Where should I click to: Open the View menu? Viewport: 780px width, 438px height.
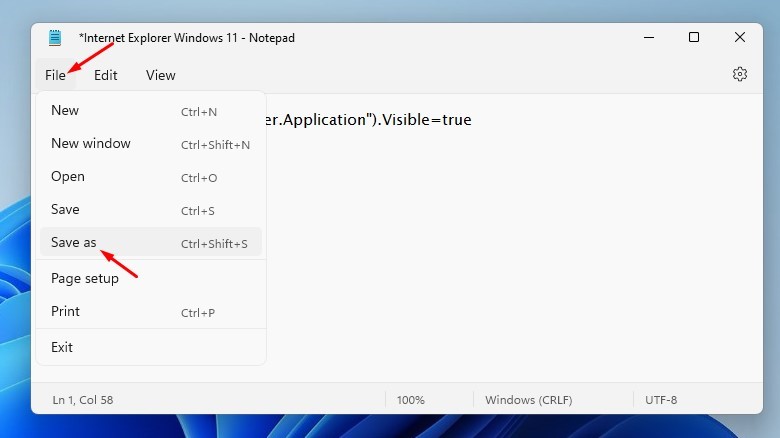160,75
